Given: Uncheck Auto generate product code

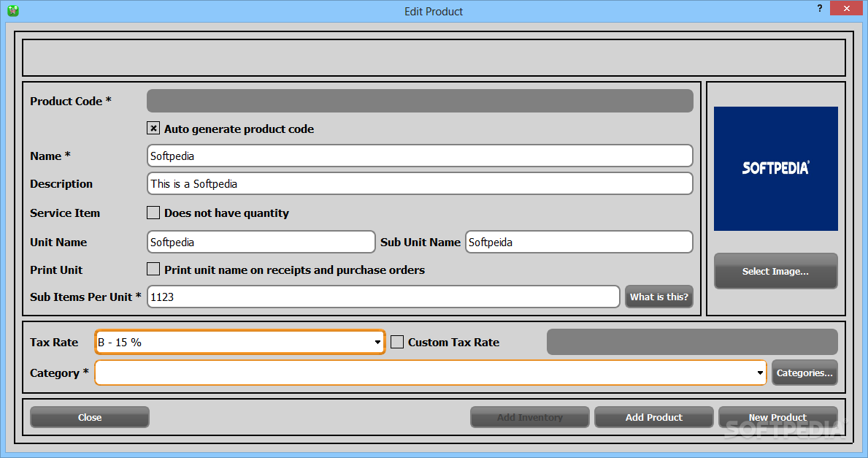Looking at the screenshot, I should (x=153, y=129).
